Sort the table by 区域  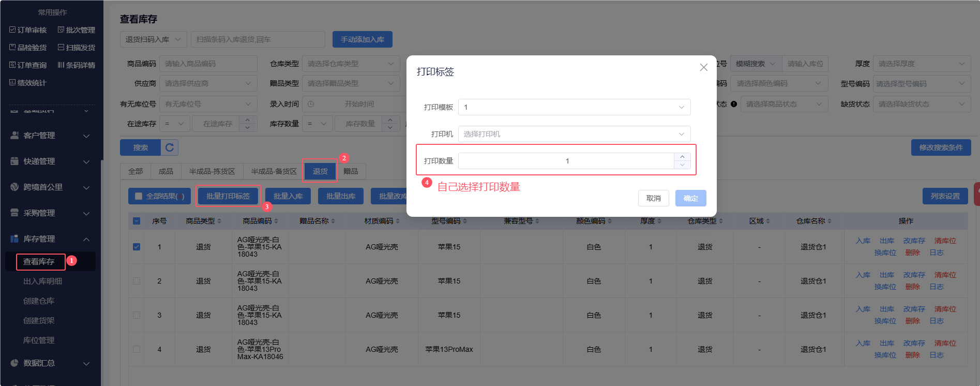tap(768, 221)
